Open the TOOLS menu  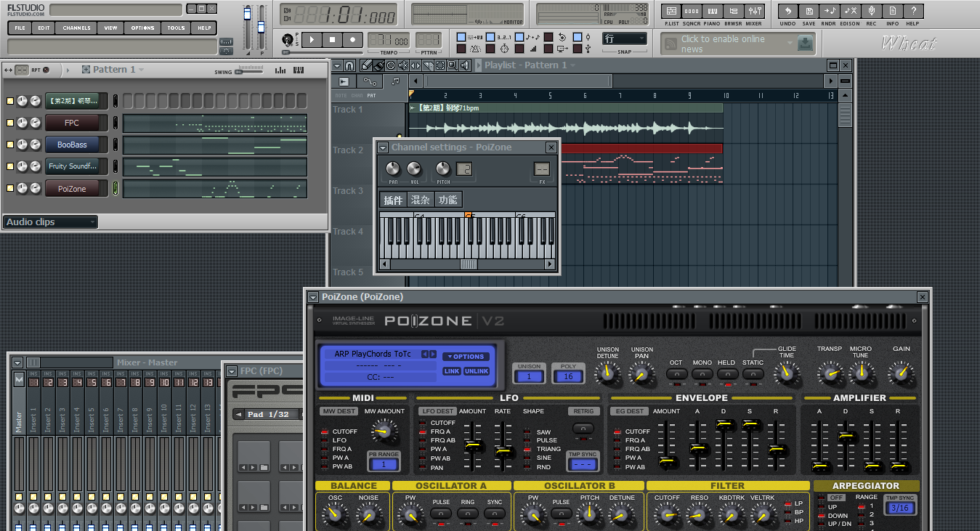pyautogui.click(x=177, y=28)
